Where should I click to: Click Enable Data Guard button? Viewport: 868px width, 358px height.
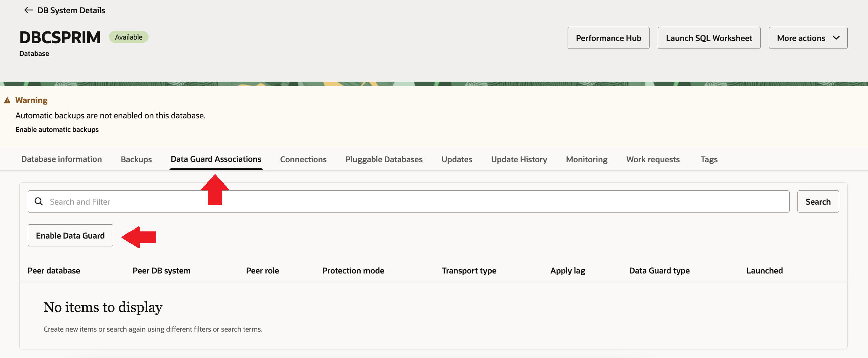point(70,235)
